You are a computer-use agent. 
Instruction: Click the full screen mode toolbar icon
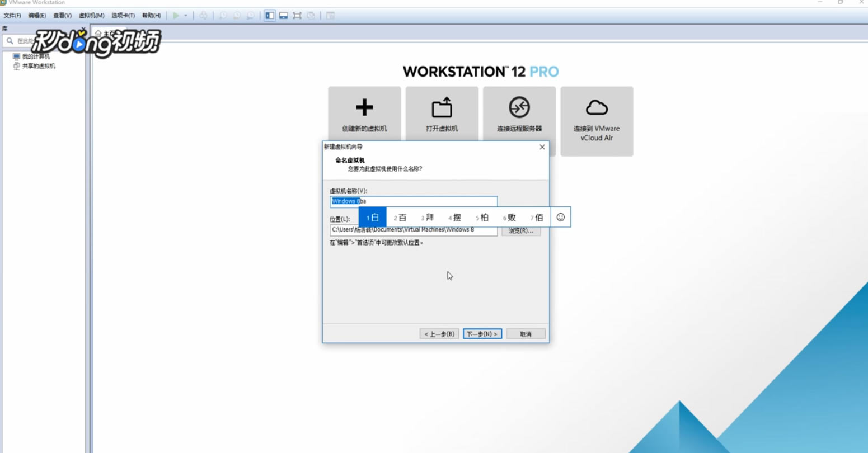(297, 16)
